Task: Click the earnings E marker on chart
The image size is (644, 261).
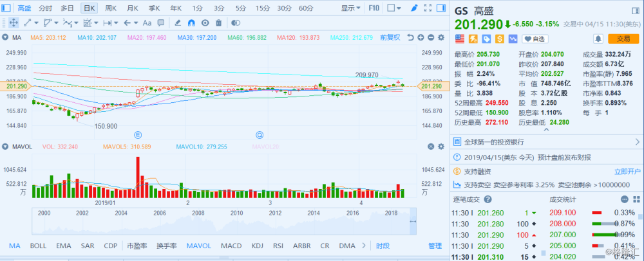Action: [138, 134]
